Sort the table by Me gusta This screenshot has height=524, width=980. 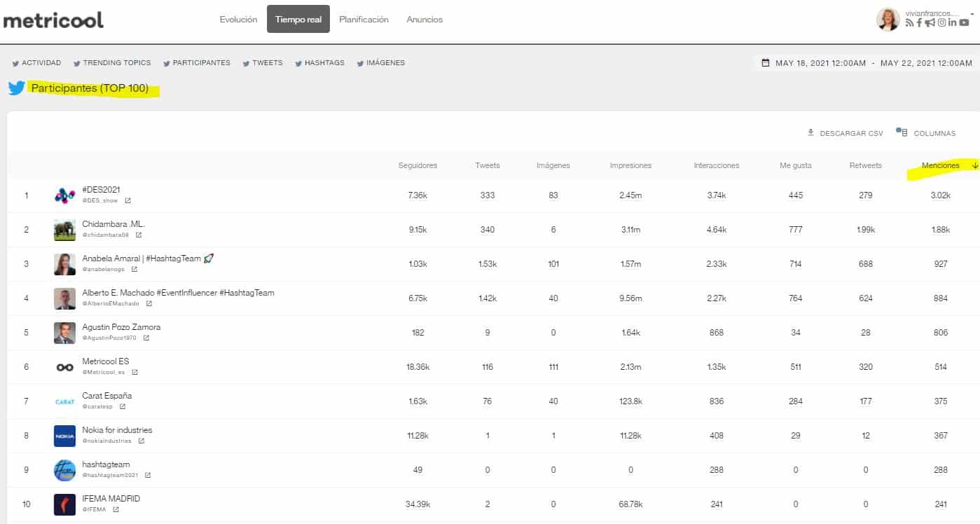pyautogui.click(x=796, y=165)
